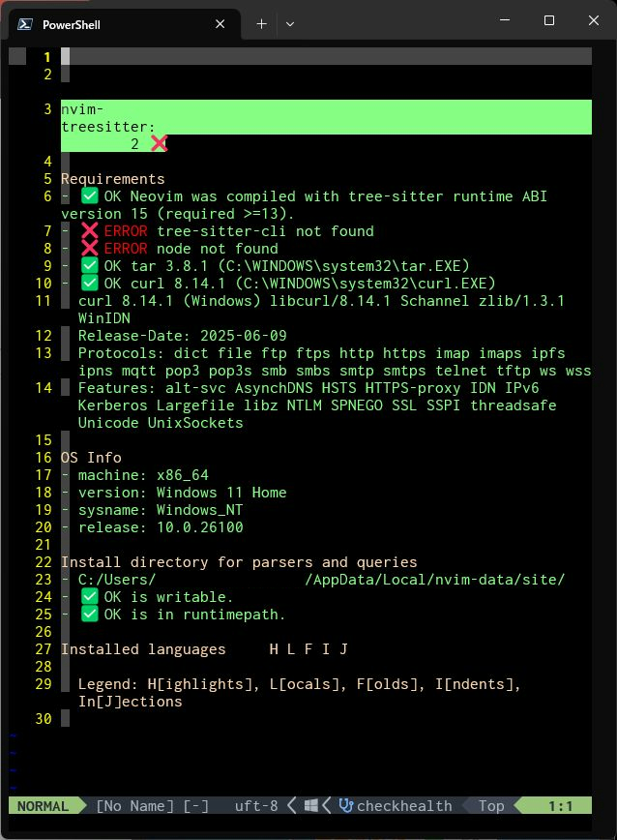This screenshot has height=840, width=617.
Task: Click the chevron before the checkhealth filetype
Action: (328, 805)
